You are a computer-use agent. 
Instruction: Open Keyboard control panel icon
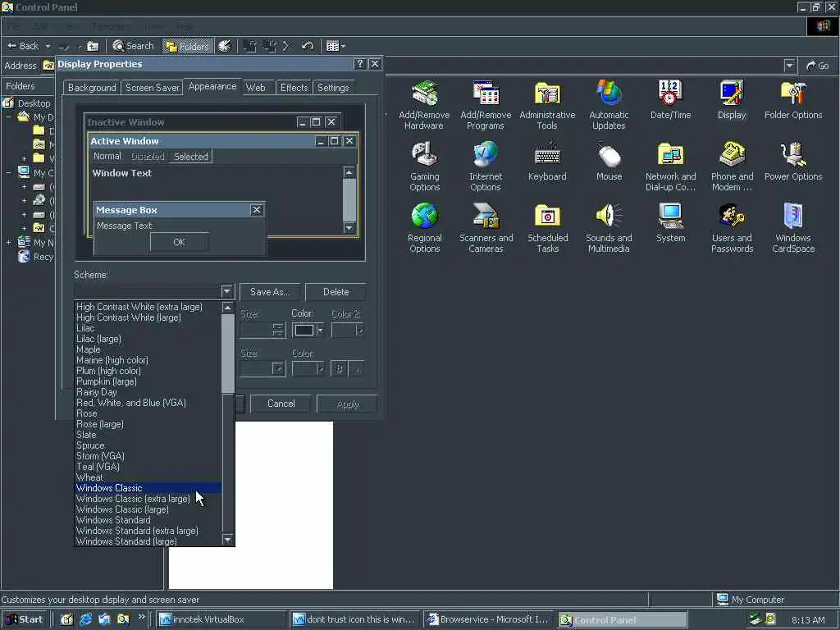coord(547,162)
